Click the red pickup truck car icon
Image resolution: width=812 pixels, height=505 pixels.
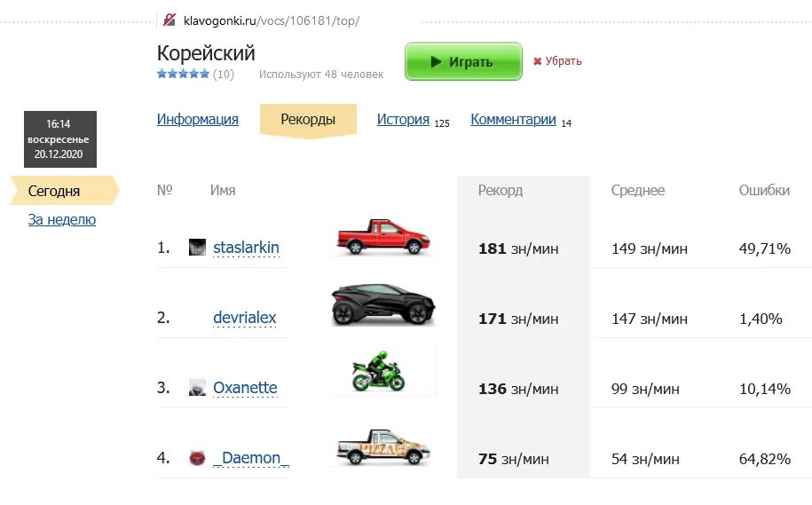pos(383,237)
